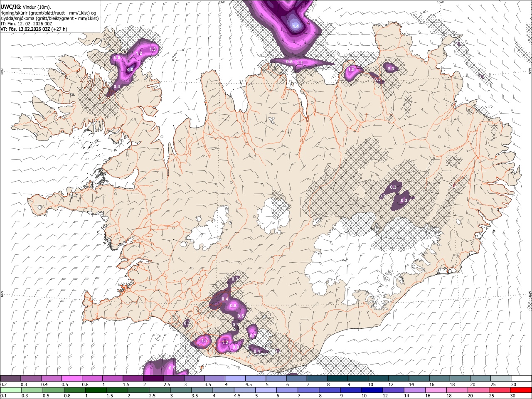Click the 0.2 label on the snow scale
532x399 pixels.
(x=3, y=384)
